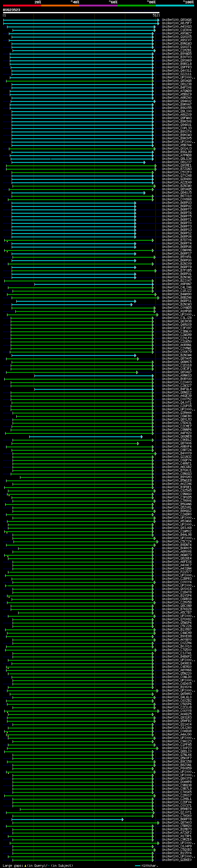Open UniRef100_Q9SME1 hit
Screen dimensions: 197x868
coord(176,165)
